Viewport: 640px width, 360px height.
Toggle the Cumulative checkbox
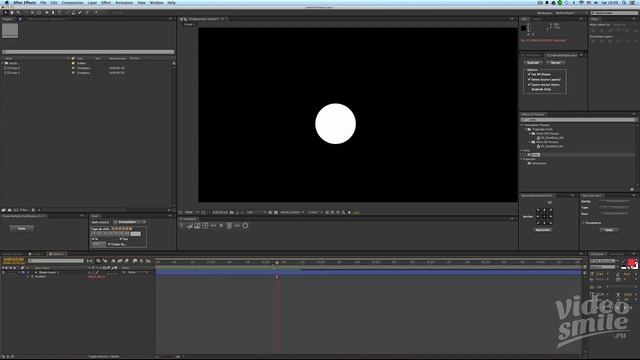(x=583, y=223)
